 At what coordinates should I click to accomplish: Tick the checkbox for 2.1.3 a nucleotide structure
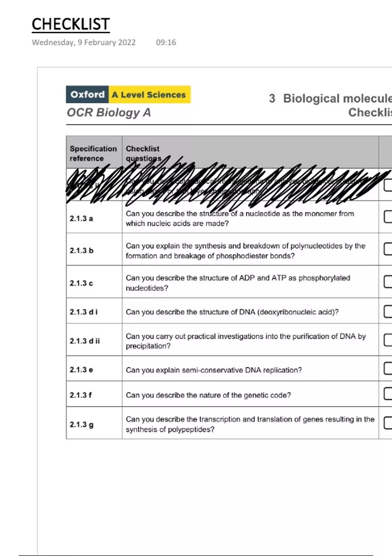pos(388,217)
